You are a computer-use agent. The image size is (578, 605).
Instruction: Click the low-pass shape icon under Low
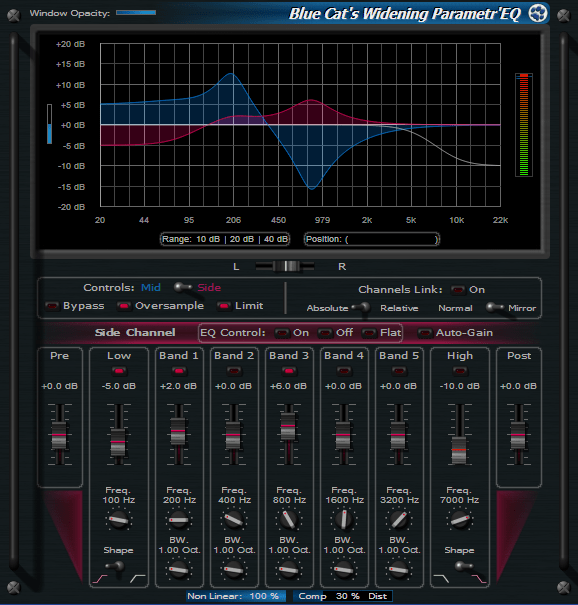point(138,579)
